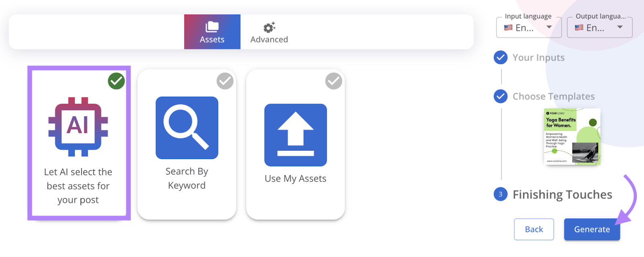
Task: Click the Your Inputs checkmark circle
Action: click(501, 58)
